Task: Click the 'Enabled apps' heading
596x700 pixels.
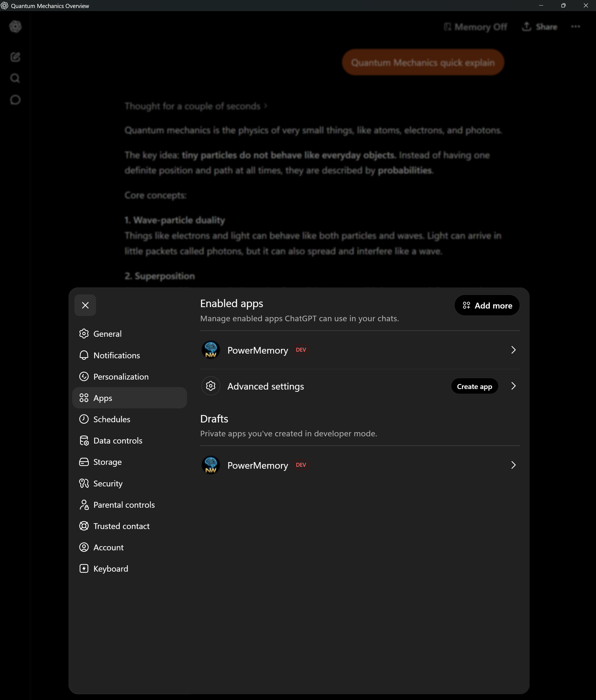Action: [x=231, y=303]
